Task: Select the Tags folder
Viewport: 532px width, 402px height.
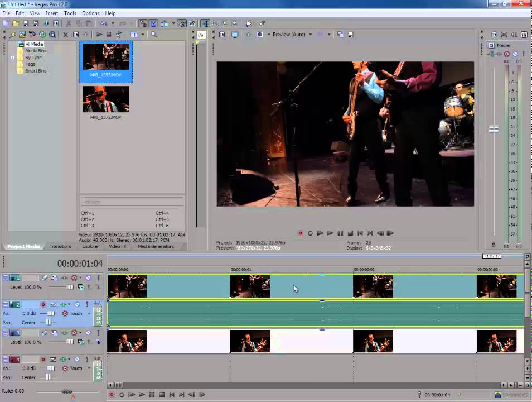Action: (x=30, y=64)
